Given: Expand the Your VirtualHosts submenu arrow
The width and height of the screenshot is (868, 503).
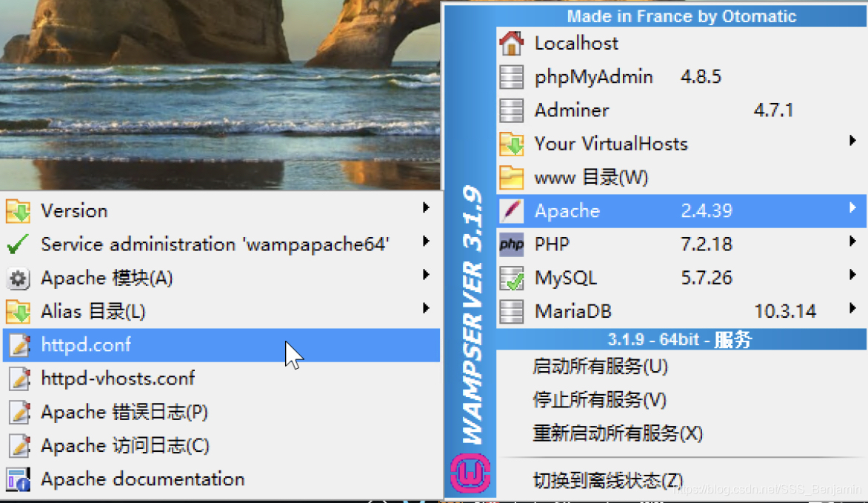Looking at the screenshot, I should tap(853, 141).
